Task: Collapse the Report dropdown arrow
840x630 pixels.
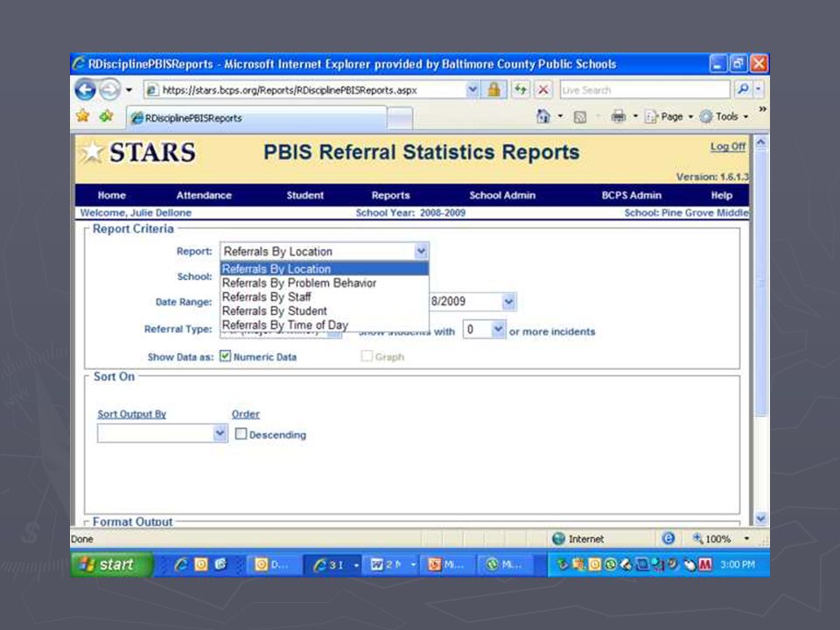Action: pos(421,251)
